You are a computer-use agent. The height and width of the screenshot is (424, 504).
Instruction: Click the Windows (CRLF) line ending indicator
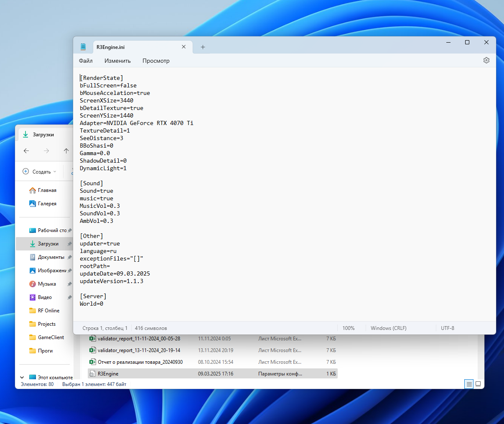[388, 328]
